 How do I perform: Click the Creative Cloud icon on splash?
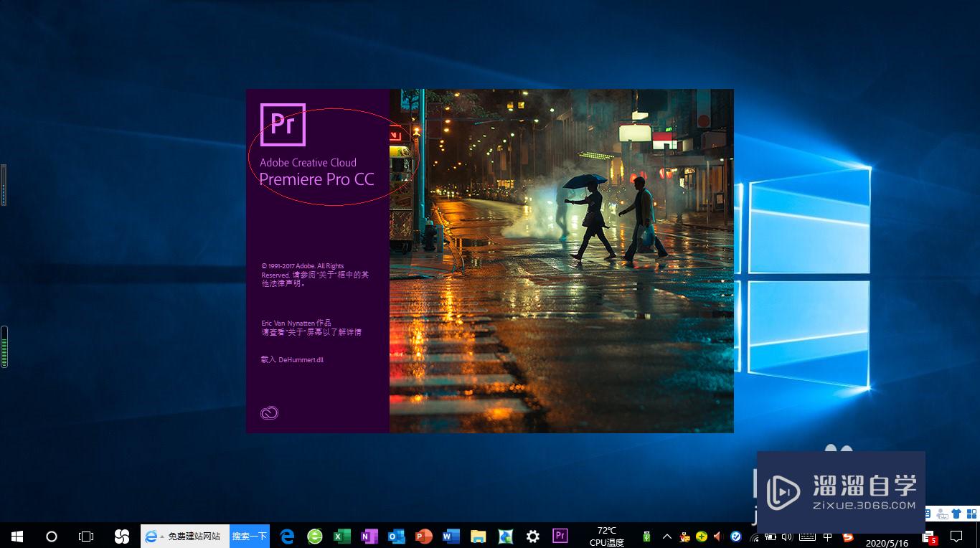[269, 413]
